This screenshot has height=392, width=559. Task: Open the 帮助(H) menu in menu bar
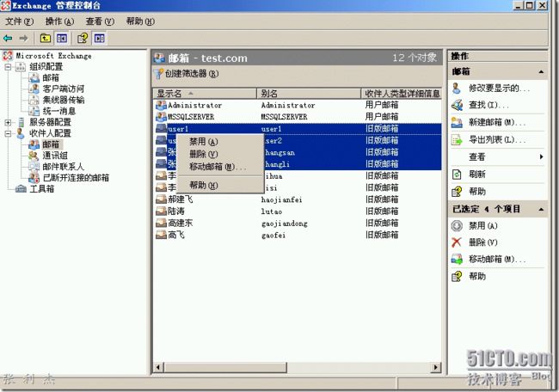pyautogui.click(x=140, y=21)
